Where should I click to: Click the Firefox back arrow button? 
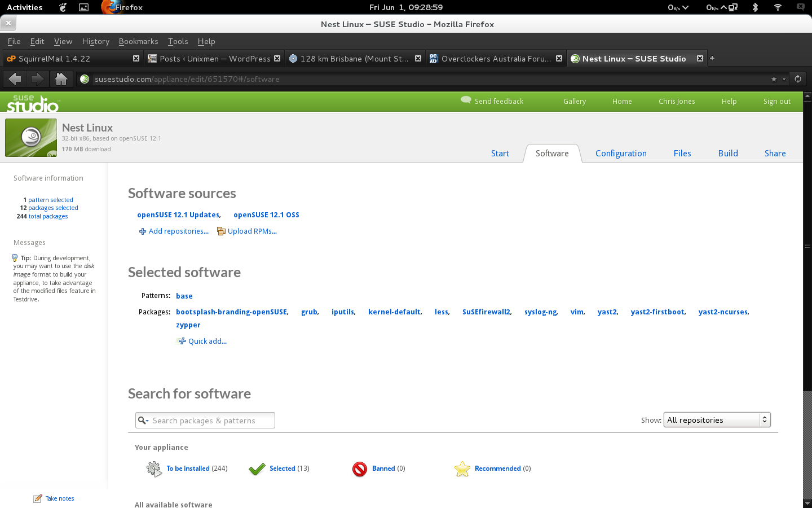(x=15, y=79)
